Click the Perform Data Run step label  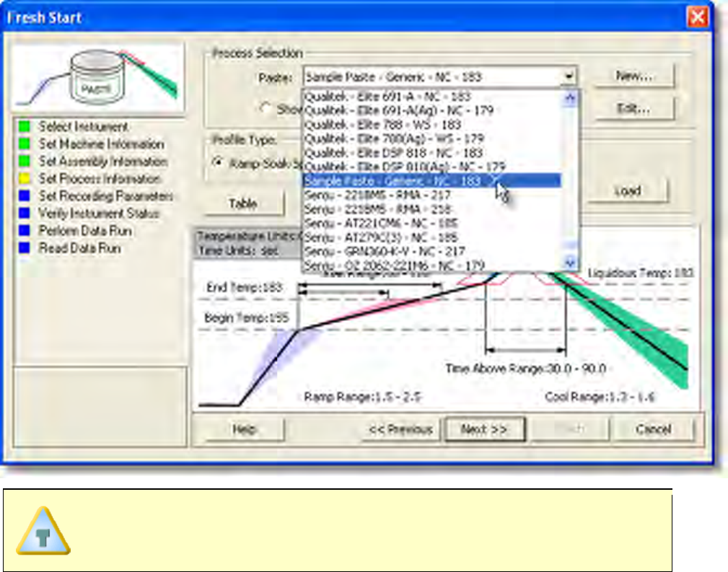85,231
